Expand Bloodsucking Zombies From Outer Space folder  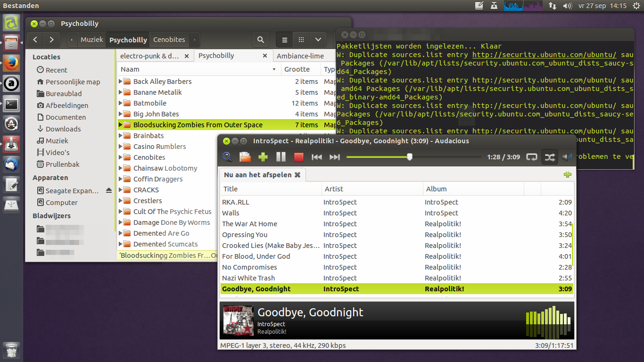[120, 125]
